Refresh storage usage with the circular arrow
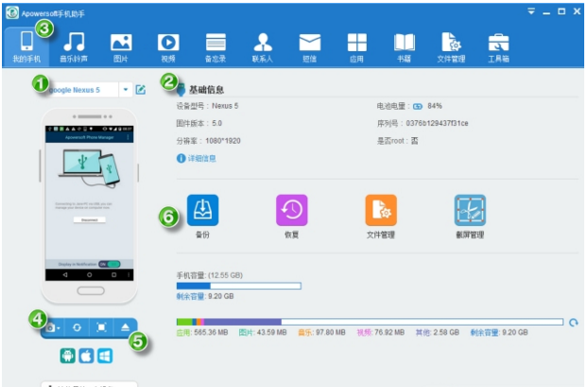This screenshot has height=387, width=588. pos(574,323)
